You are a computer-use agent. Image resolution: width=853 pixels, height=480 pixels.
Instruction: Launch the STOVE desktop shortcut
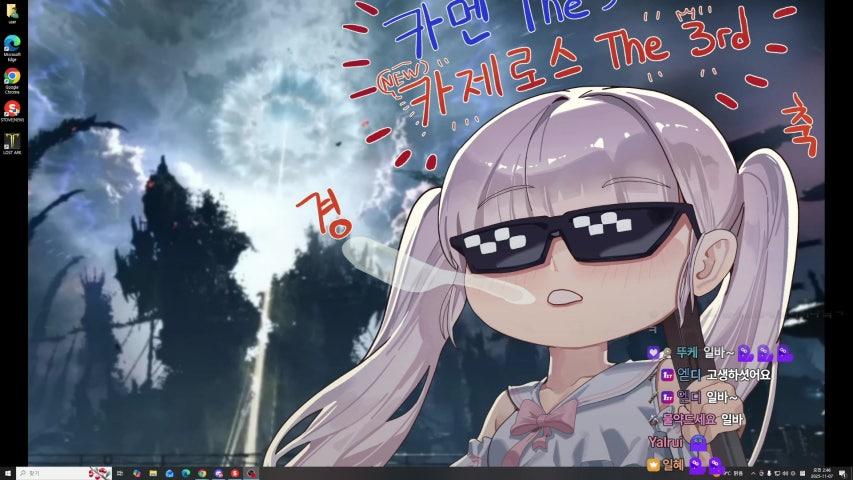[12, 112]
